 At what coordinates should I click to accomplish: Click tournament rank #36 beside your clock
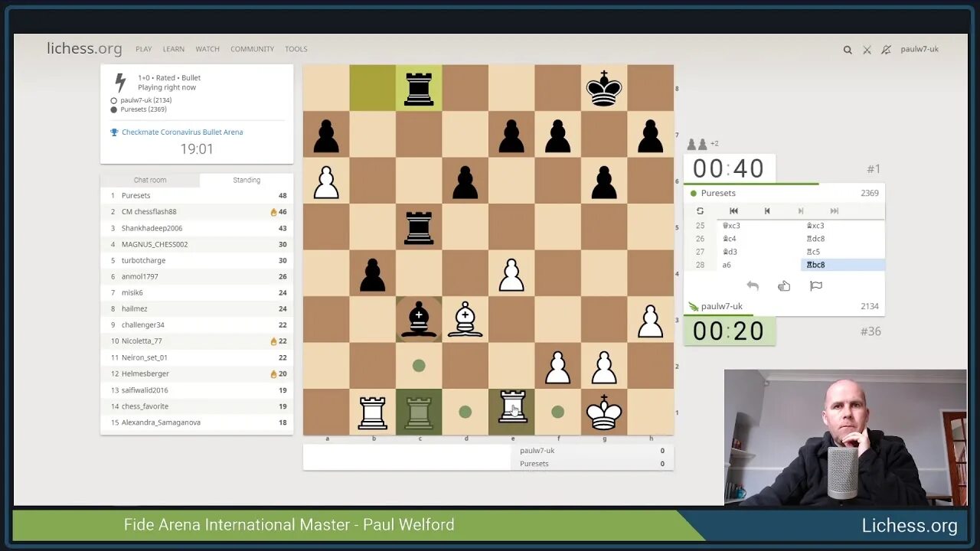pyautogui.click(x=871, y=331)
